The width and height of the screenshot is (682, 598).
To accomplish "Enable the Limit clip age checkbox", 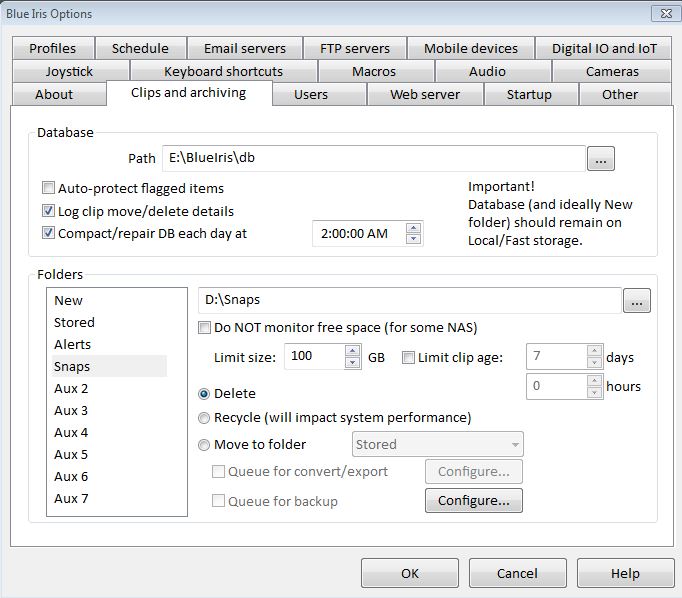I will click(x=408, y=357).
